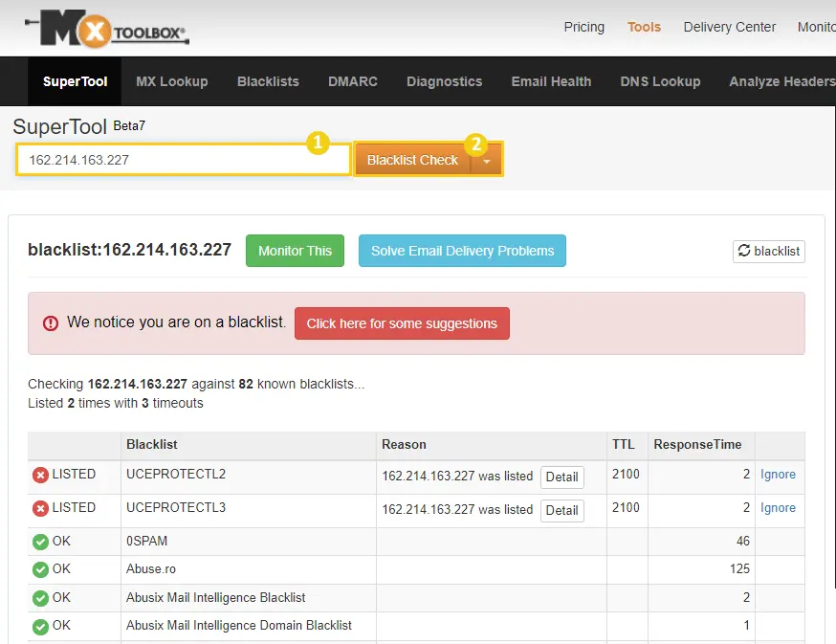The image size is (836, 644).
Task: Click the red LISTED icon for UCEPROTECTL2
Action: 40,476
